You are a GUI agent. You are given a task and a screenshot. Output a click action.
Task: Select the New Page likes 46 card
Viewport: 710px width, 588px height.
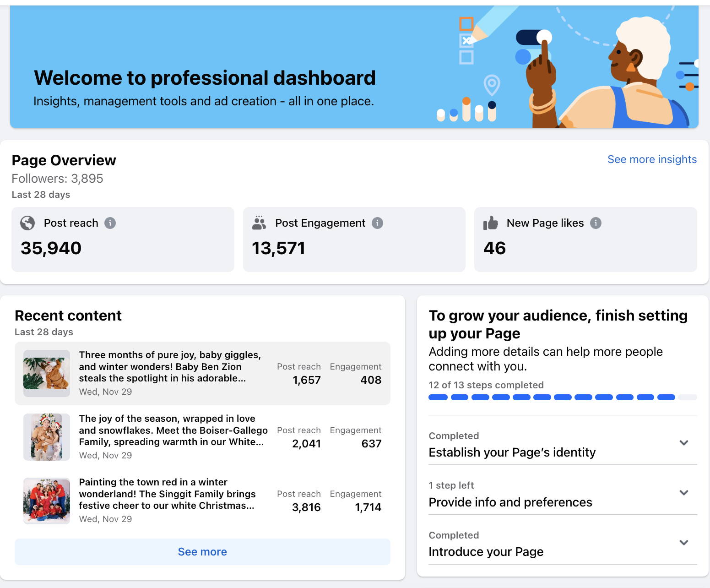click(585, 240)
